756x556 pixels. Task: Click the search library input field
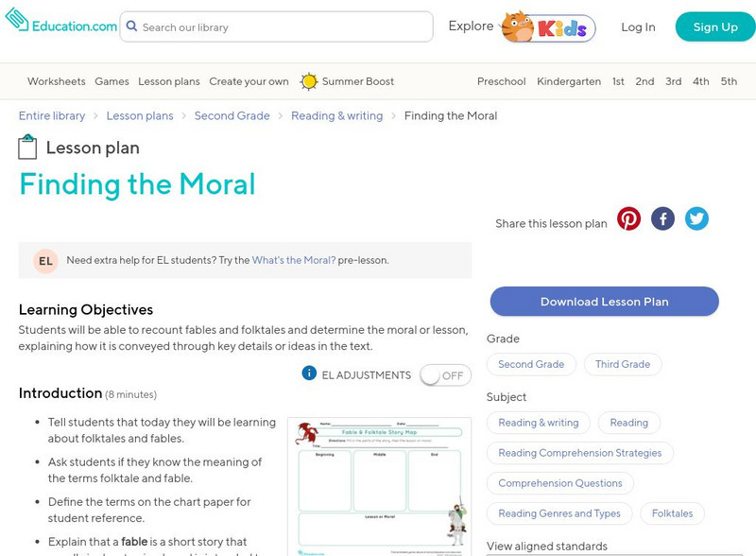[x=282, y=27]
